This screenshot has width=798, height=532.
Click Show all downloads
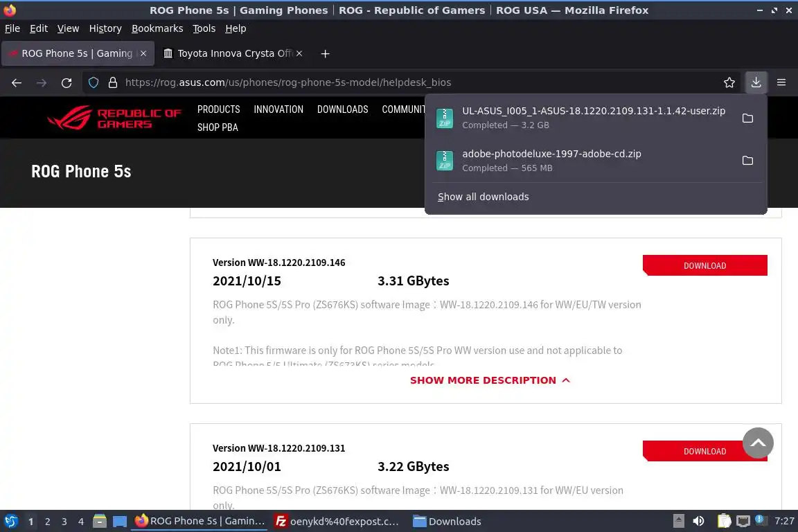point(483,197)
